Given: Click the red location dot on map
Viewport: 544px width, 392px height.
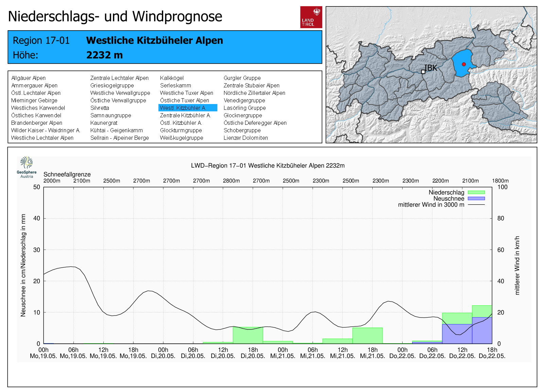Looking at the screenshot, I should tap(464, 64).
